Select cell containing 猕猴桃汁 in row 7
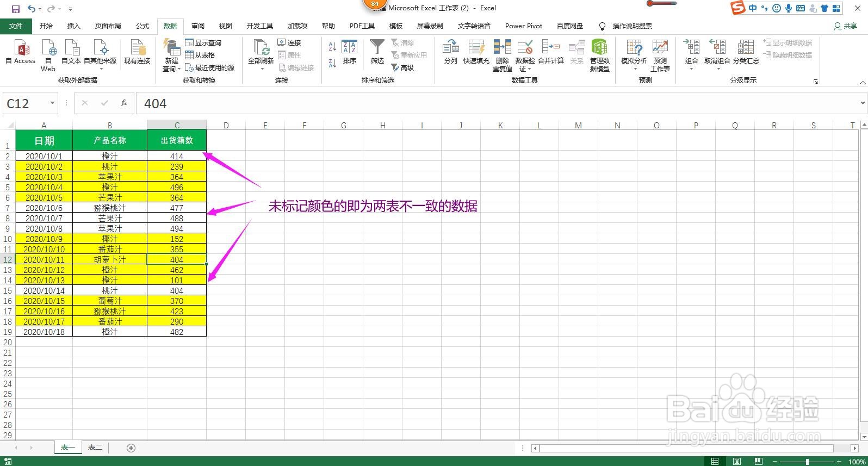 109,208
